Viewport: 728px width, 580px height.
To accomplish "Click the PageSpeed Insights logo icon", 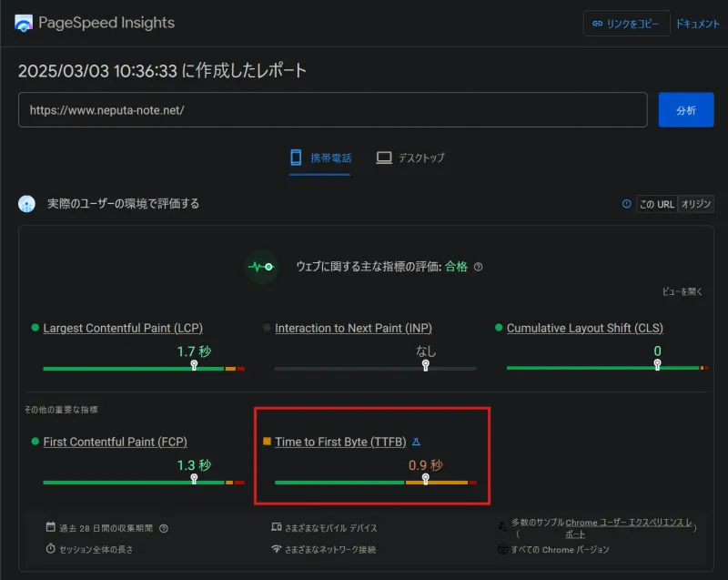I will 24,23.
